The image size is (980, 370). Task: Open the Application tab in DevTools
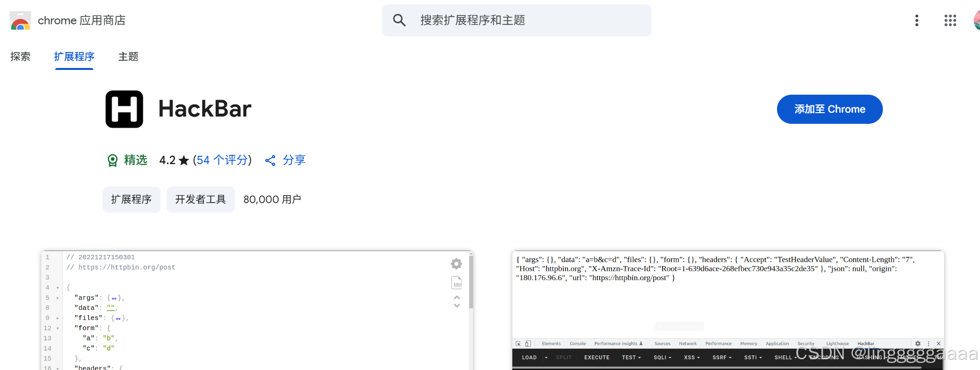tap(777, 343)
